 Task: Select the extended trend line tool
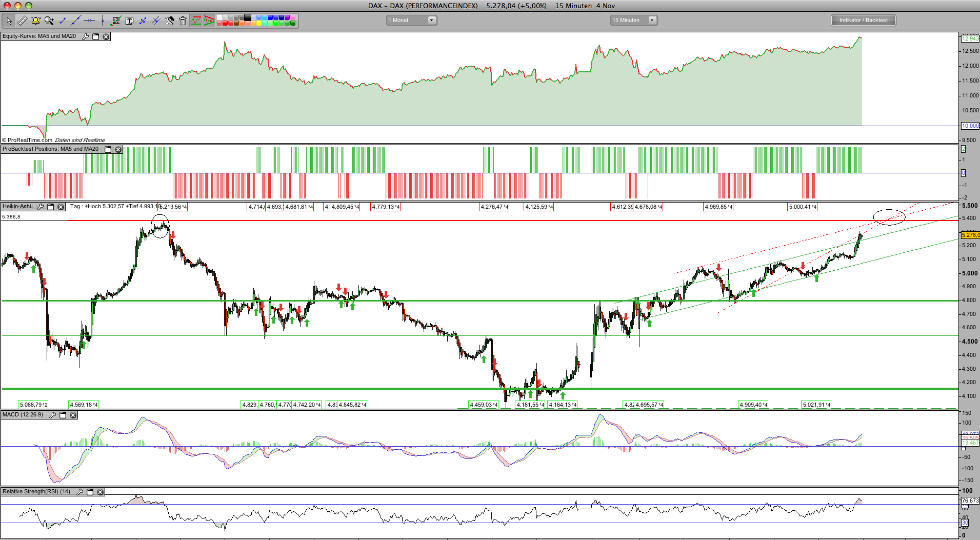pyautogui.click(x=76, y=21)
